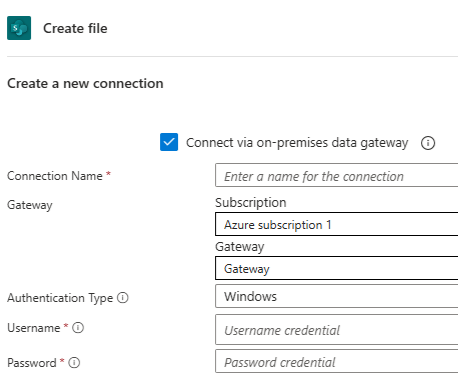The width and height of the screenshot is (458, 392).
Task: Click the Connect via on-premises data gateway text
Action: pos(297,143)
